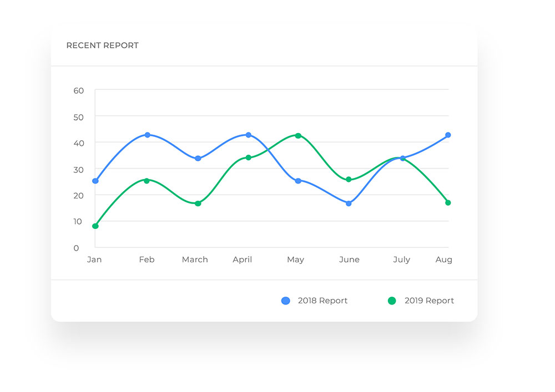The image size is (555, 392).
Task: Select the green 2019 point for April
Action: [x=248, y=157]
